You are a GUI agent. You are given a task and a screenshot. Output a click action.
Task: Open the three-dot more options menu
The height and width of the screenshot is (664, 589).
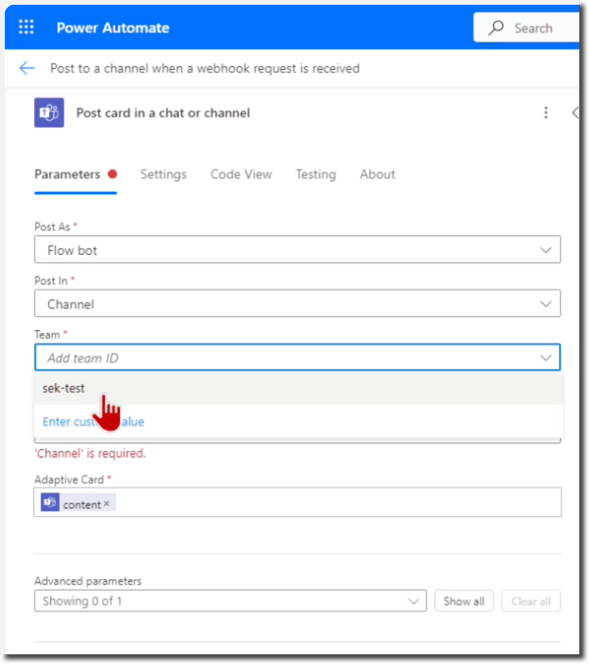pos(545,113)
